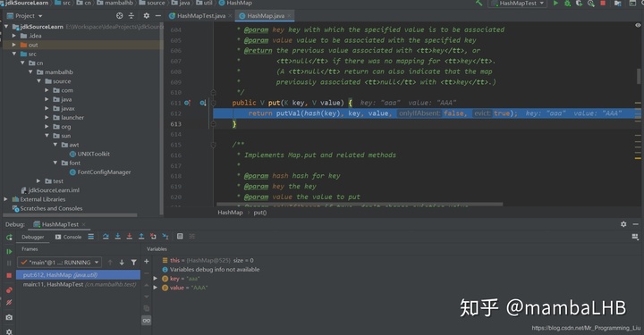Expand the .idea folder
The height and width of the screenshot is (335, 644).
[14, 36]
